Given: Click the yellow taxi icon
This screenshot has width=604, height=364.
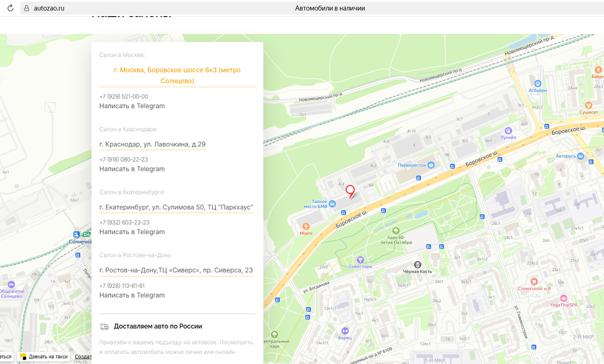Looking at the screenshot, I should [x=23, y=356].
